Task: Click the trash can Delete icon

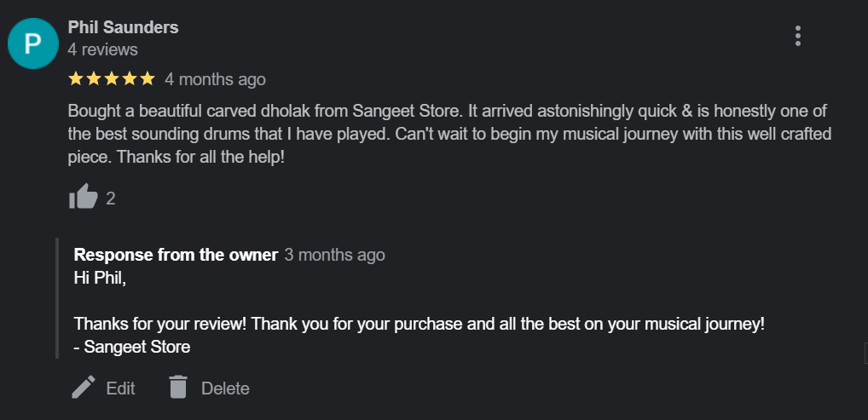Action: pos(178,388)
